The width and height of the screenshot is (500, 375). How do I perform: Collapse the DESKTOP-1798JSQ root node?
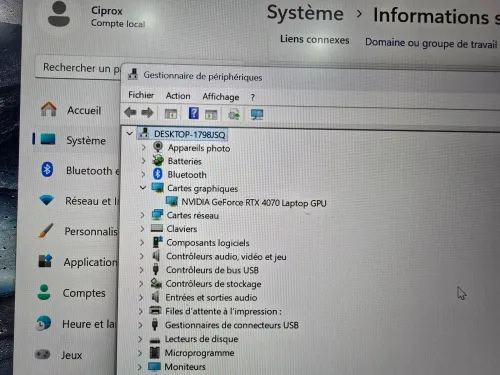click(130, 134)
